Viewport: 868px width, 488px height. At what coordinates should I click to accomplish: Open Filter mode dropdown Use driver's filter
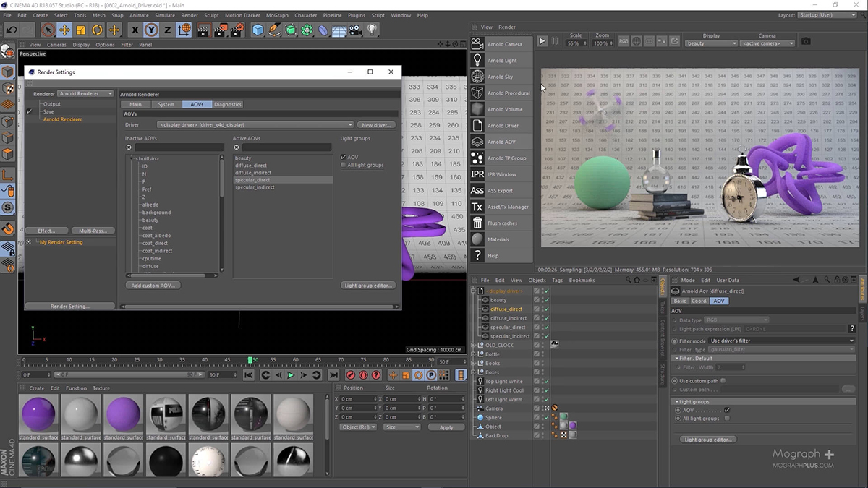click(783, 341)
